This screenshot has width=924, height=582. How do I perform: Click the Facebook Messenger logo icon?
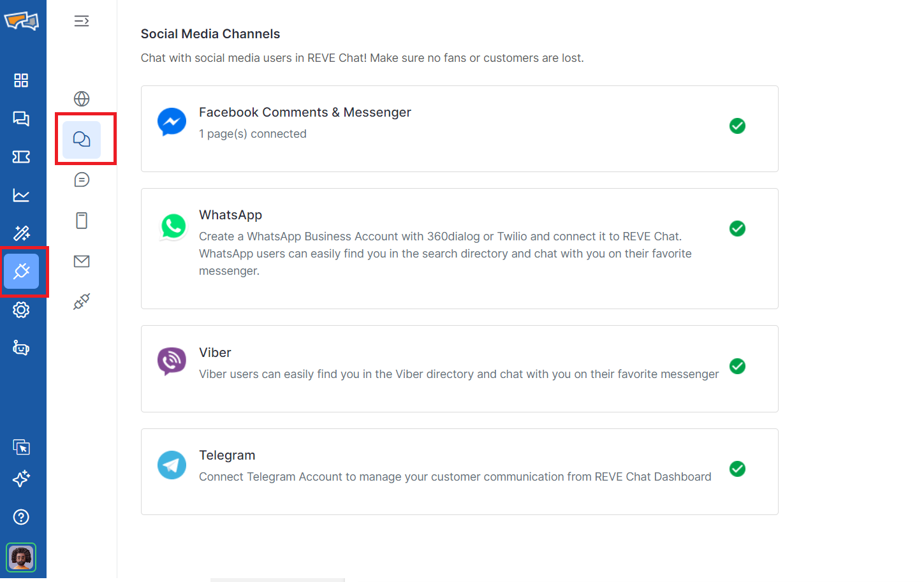pyautogui.click(x=172, y=122)
